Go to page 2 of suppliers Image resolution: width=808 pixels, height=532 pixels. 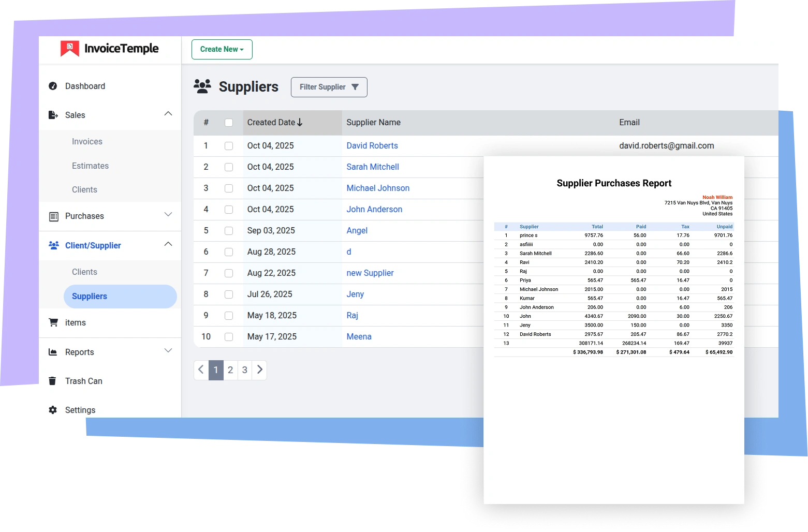230,370
